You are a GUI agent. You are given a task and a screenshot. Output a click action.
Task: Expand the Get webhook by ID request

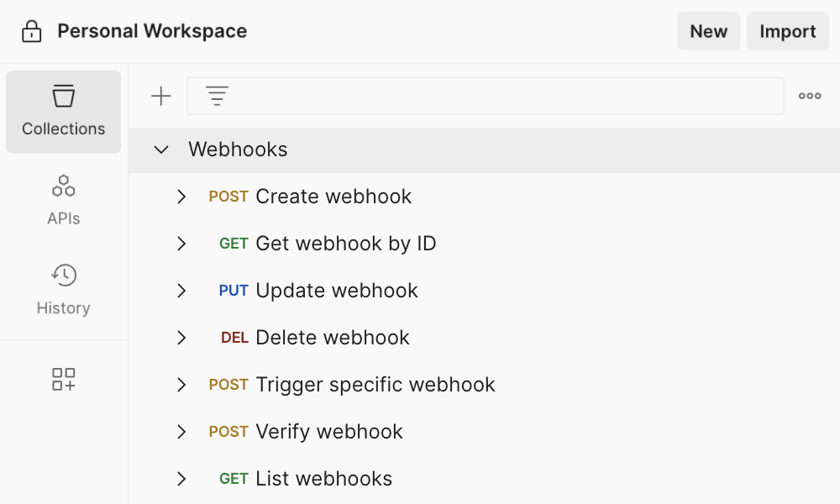pyautogui.click(x=181, y=244)
